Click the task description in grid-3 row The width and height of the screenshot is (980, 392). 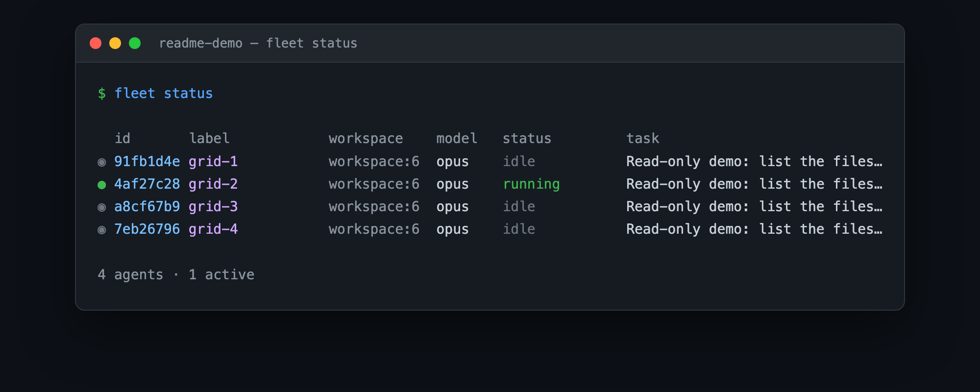(755, 207)
